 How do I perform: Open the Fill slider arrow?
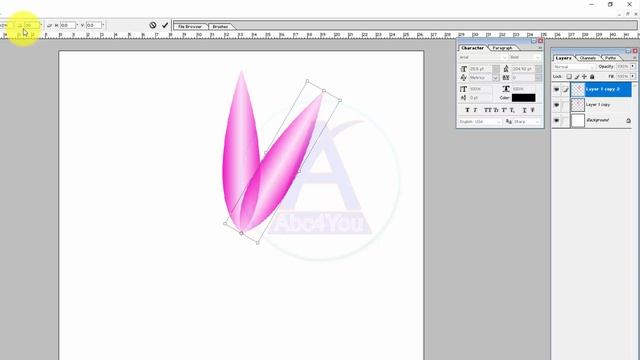633,76
